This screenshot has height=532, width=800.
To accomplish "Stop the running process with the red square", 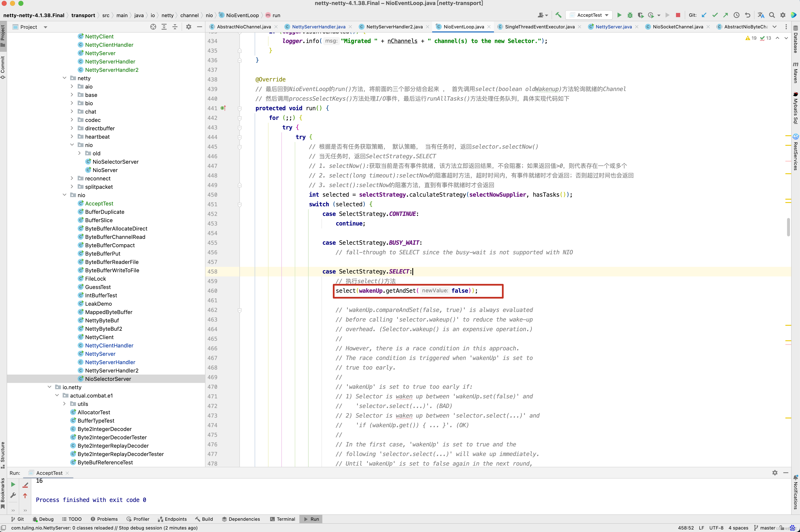I will pyautogui.click(x=678, y=15).
